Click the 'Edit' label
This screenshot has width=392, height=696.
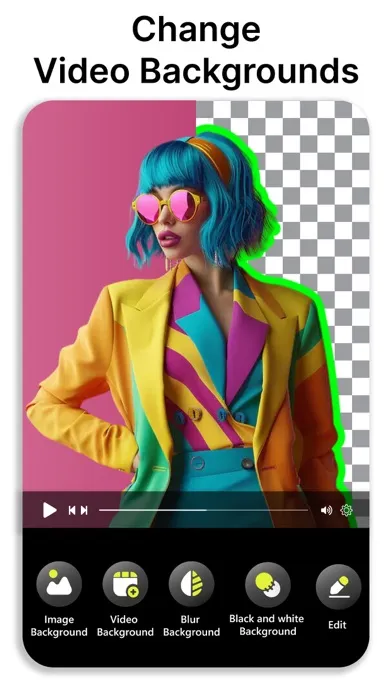pyautogui.click(x=337, y=625)
